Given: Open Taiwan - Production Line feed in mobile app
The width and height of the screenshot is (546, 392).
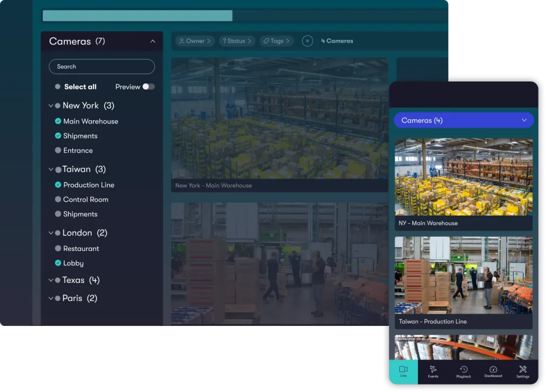Looking at the screenshot, I should (x=463, y=275).
